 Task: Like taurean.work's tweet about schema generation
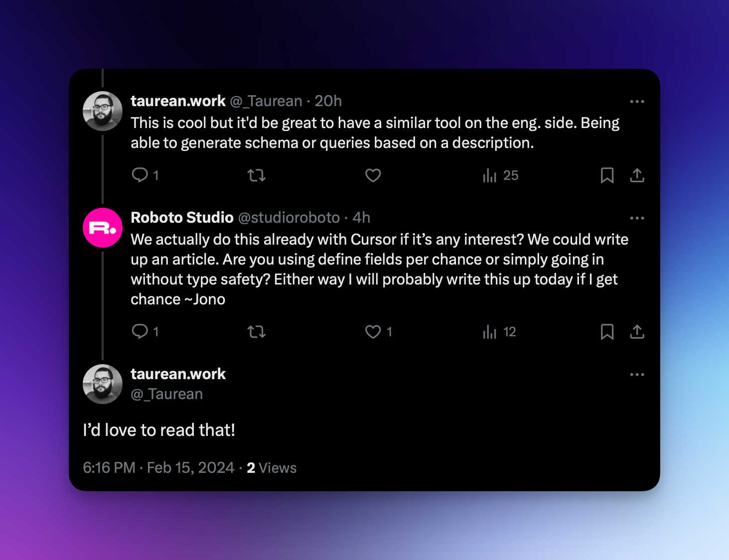coord(373,175)
